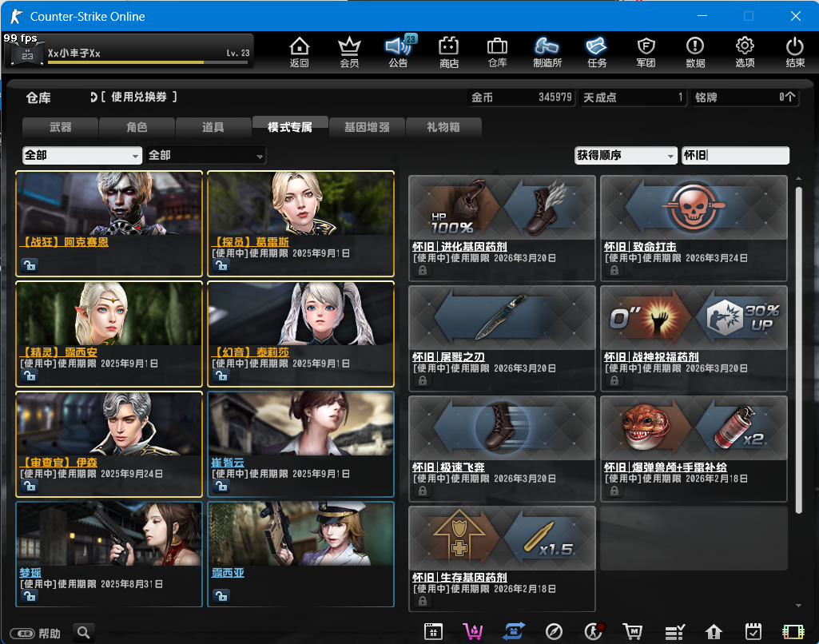Image resolution: width=819 pixels, height=644 pixels.
Task: Click the 怀旧 search input field
Action: tap(735, 155)
